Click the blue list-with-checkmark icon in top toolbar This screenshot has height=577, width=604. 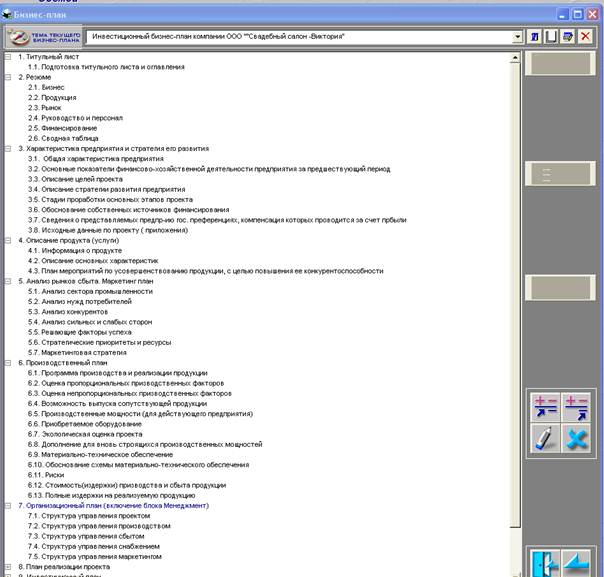pos(568,37)
